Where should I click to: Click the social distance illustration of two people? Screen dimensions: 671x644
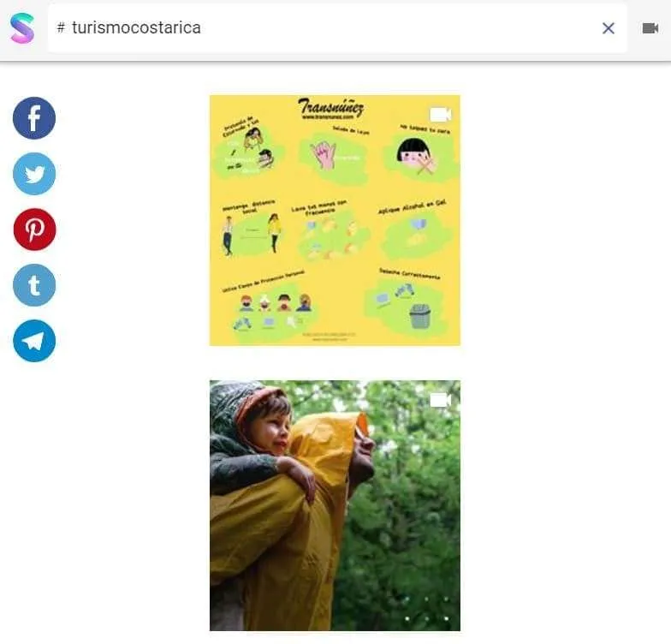252,234
